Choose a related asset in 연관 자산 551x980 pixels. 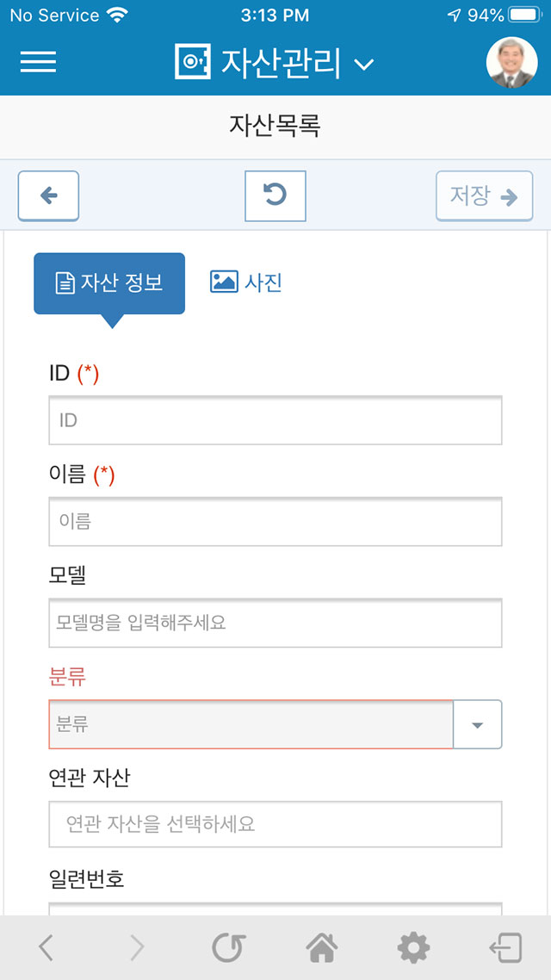pos(275,824)
